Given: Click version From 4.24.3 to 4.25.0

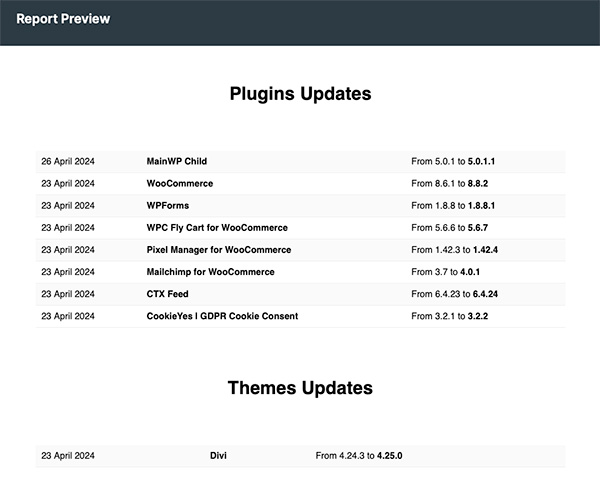Looking at the screenshot, I should (x=359, y=456).
